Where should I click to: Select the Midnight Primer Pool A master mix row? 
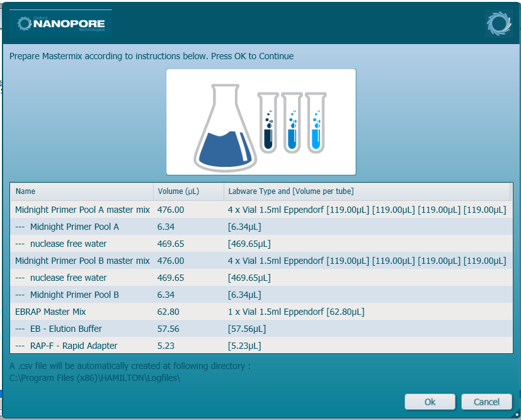tap(261, 210)
